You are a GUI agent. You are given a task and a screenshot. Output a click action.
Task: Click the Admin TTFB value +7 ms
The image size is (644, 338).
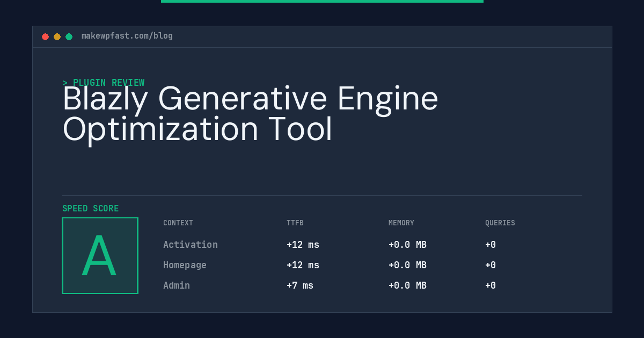pyautogui.click(x=300, y=285)
